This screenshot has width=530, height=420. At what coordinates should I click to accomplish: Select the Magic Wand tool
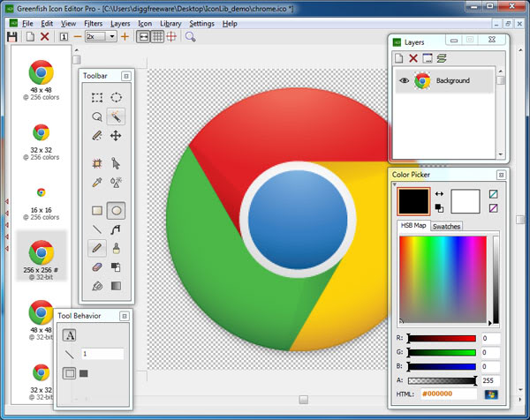[x=116, y=116]
